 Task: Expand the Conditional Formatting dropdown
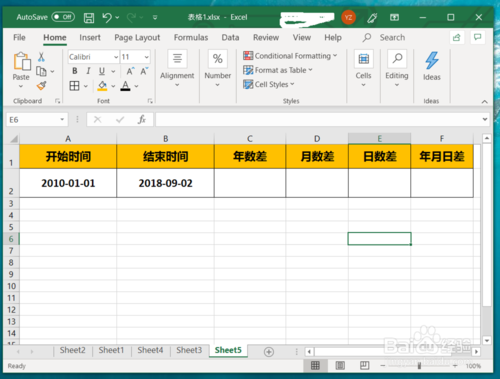click(x=290, y=56)
